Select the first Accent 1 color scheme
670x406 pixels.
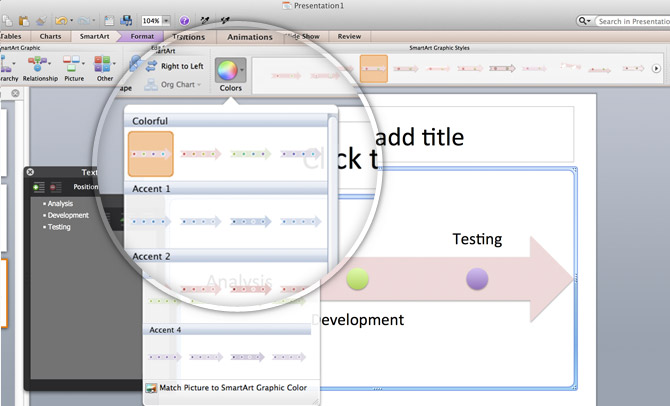click(x=151, y=221)
